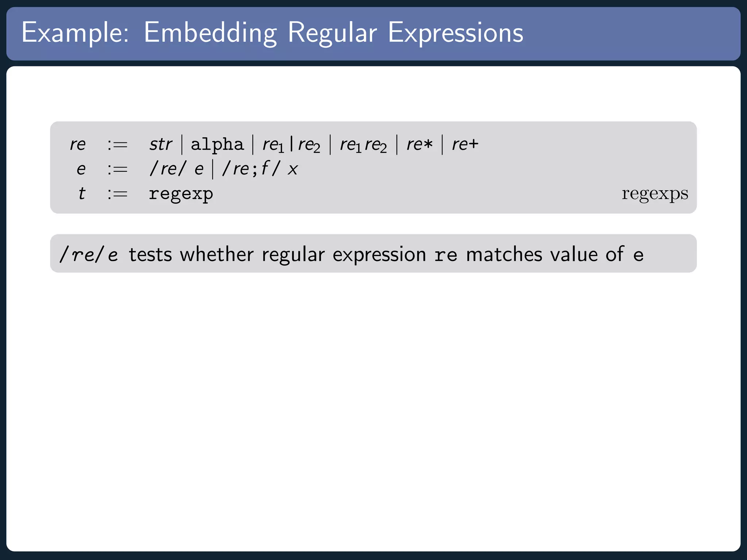This screenshot has width=747, height=560.
Task: Click the monospace 're' in the description sentence
Action: point(446,255)
